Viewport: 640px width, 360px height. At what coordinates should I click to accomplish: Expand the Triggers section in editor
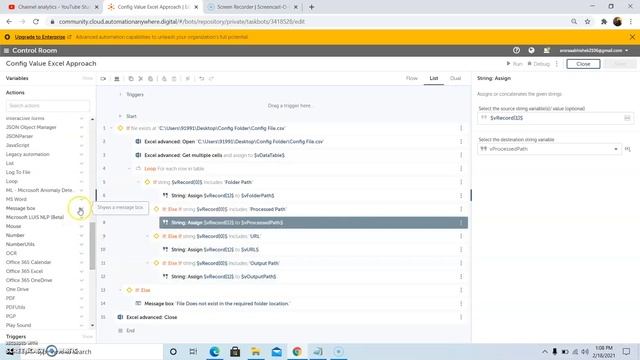(x=120, y=94)
